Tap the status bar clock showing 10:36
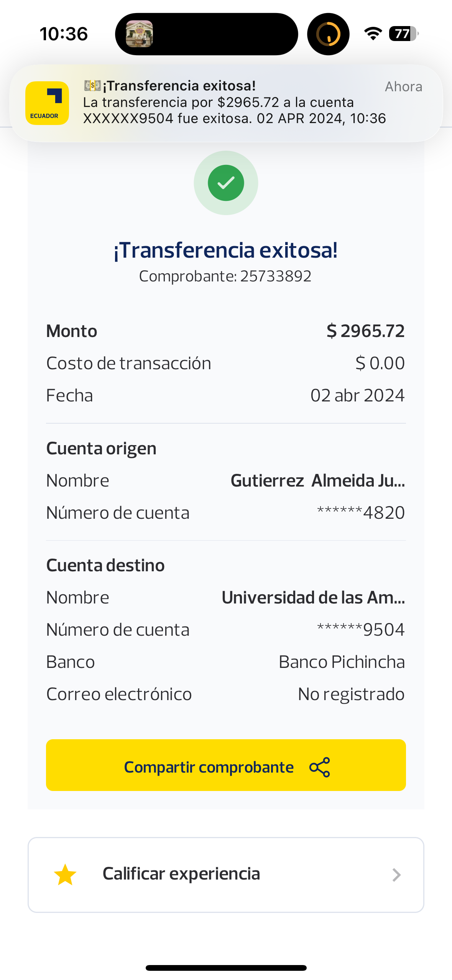The image size is (452, 980). [x=64, y=34]
